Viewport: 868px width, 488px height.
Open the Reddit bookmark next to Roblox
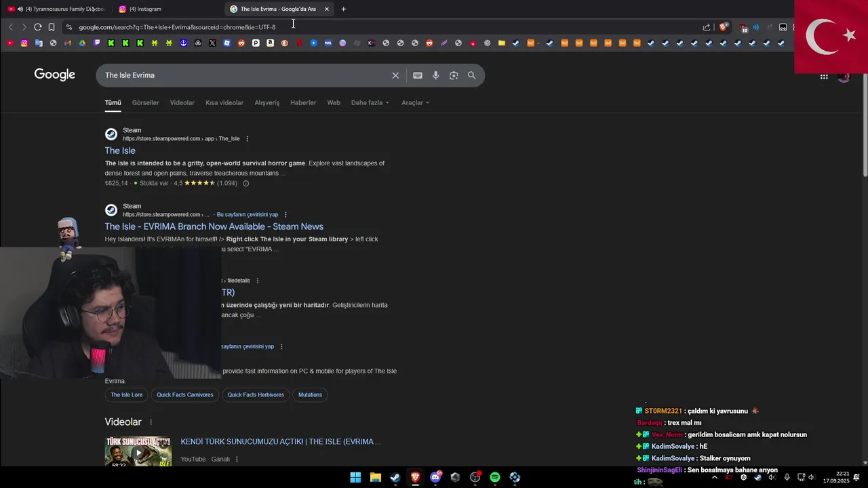point(241,43)
